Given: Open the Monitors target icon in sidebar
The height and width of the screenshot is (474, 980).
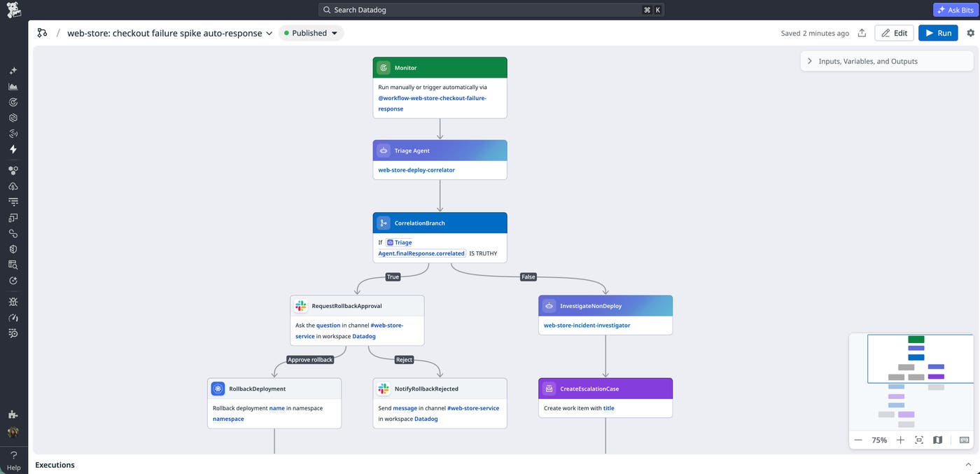Looking at the screenshot, I should point(13,102).
